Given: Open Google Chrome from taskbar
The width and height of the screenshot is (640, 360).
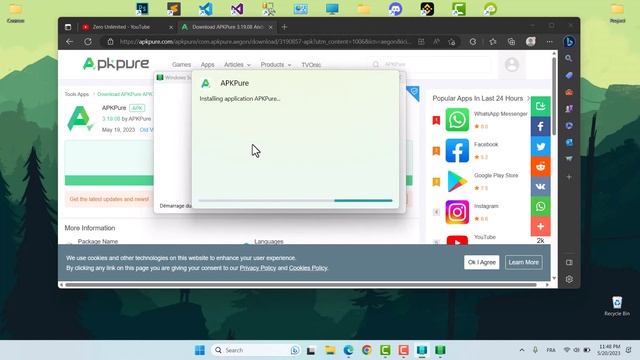Looking at the screenshot, I should coord(367,350).
